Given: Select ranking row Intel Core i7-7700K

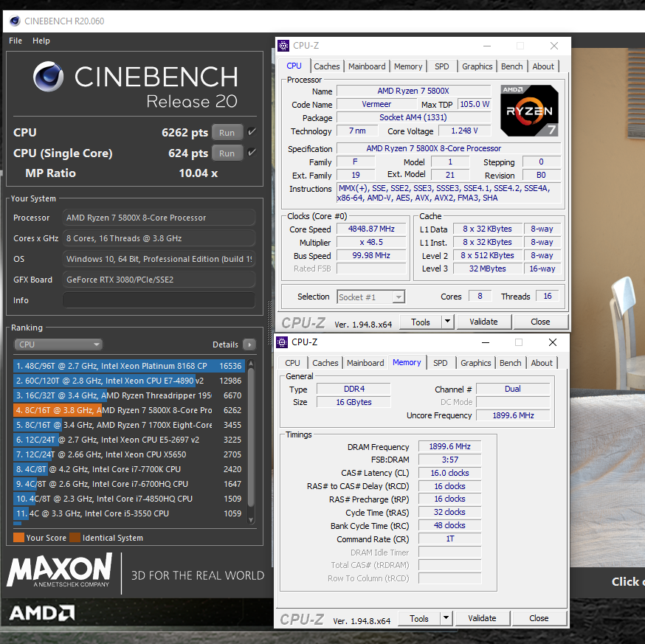Looking at the screenshot, I should 128,469.
